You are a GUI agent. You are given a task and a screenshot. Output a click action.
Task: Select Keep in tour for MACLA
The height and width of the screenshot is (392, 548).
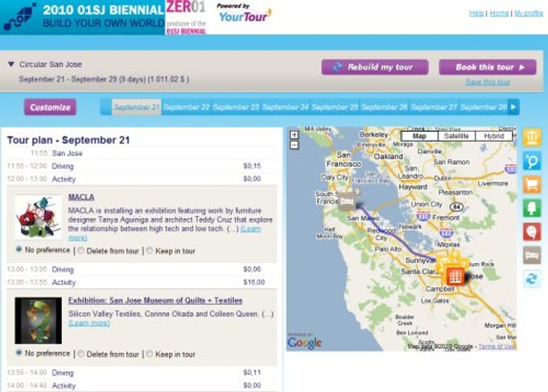[150, 251]
